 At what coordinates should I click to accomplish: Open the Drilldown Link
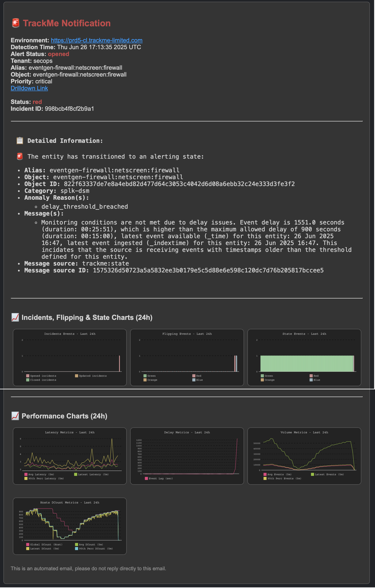pos(29,88)
